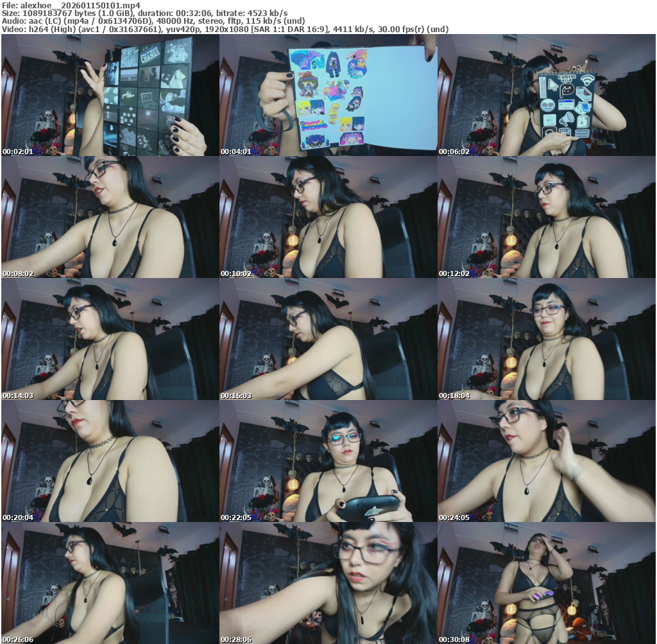Pick the frame thumbnail stamped 00:12:02
Viewport: 657px width, 644px height.
pos(547,217)
